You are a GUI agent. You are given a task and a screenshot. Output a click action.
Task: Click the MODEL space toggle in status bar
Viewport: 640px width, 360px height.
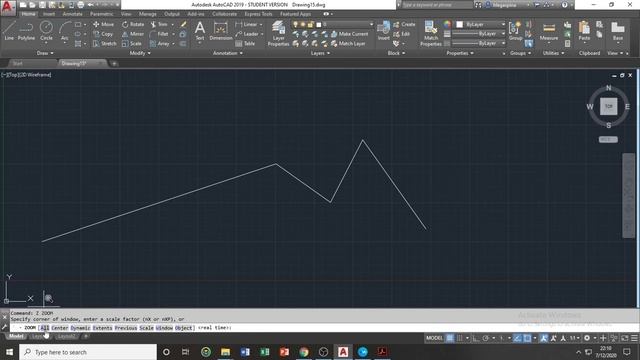tap(434, 338)
